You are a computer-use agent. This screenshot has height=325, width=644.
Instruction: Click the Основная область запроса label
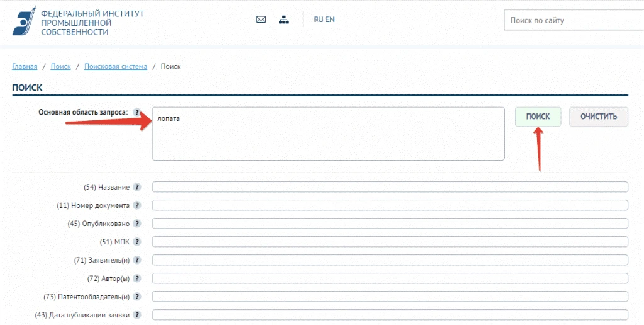click(x=84, y=112)
